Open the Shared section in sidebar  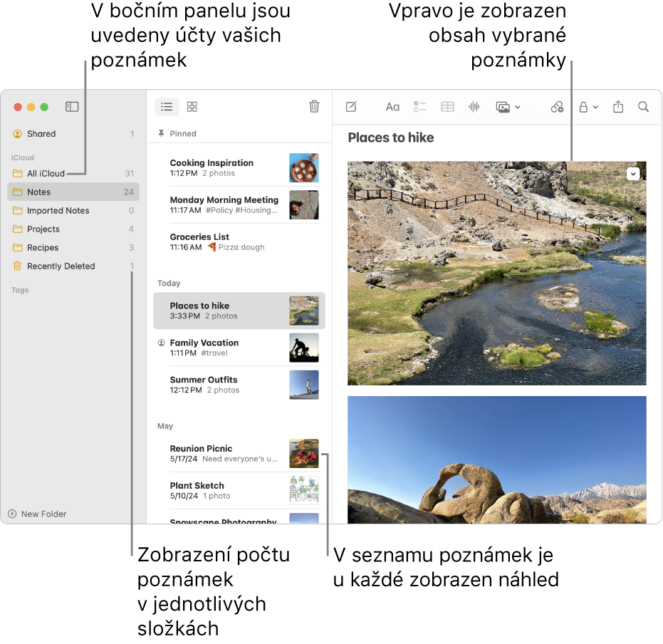pos(73,134)
